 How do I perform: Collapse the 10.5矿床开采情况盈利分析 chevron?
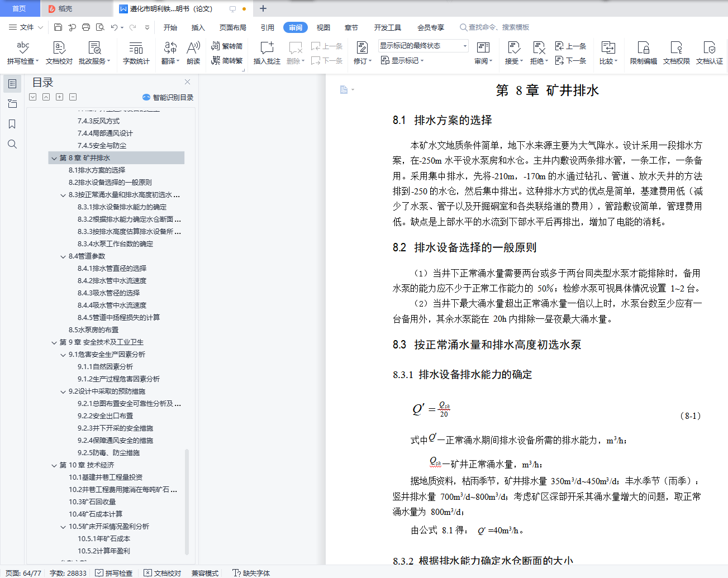tap(63, 527)
